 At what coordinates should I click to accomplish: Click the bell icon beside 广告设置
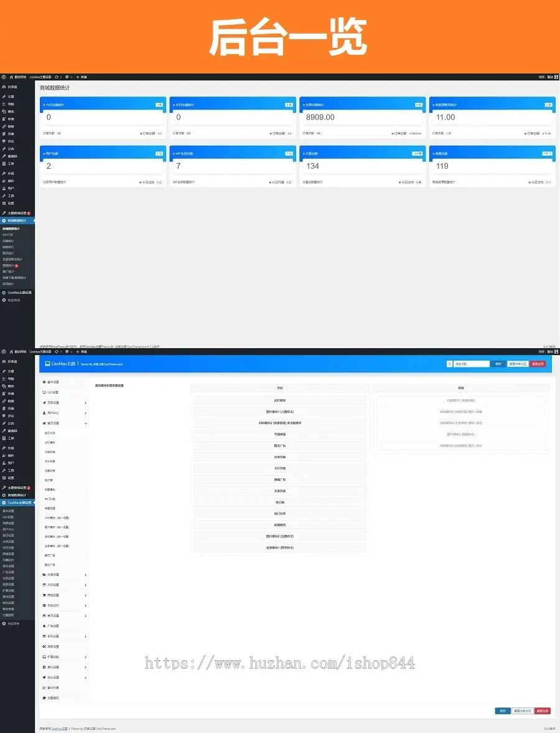(44, 626)
